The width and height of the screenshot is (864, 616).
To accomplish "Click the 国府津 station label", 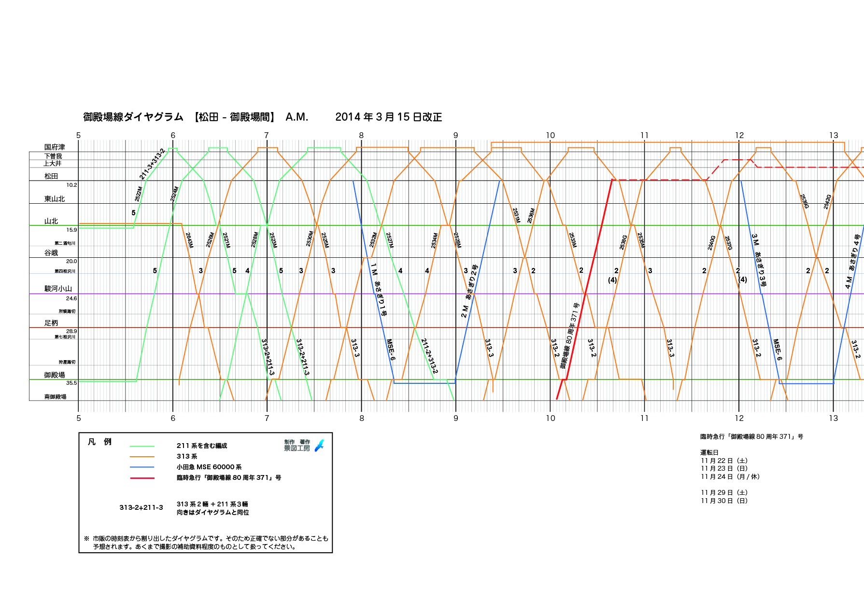I will [x=55, y=147].
